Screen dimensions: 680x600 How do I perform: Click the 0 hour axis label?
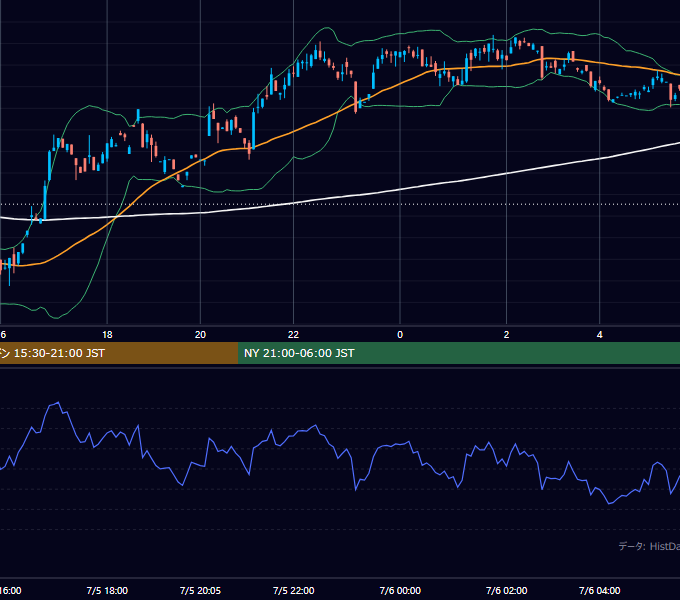tap(400, 335)
